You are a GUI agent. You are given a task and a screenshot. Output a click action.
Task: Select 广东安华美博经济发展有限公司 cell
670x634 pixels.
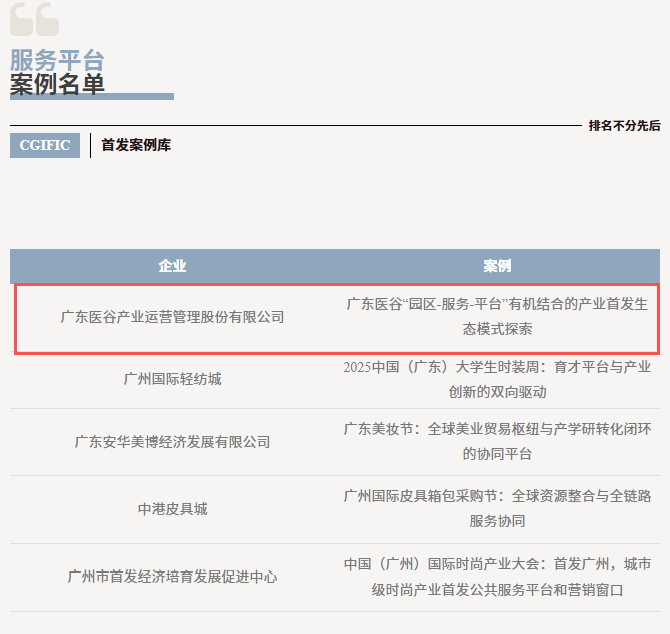point(173,442)
